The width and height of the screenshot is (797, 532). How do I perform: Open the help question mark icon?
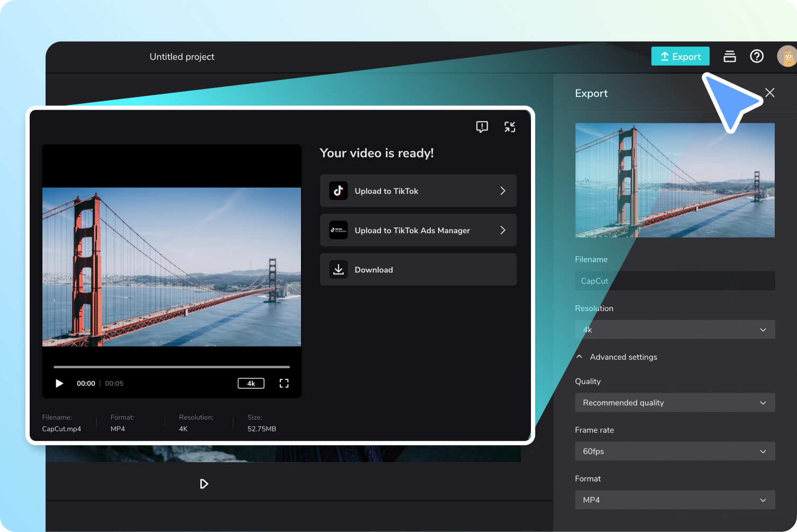pyautogui.click(x=757, y=56)
